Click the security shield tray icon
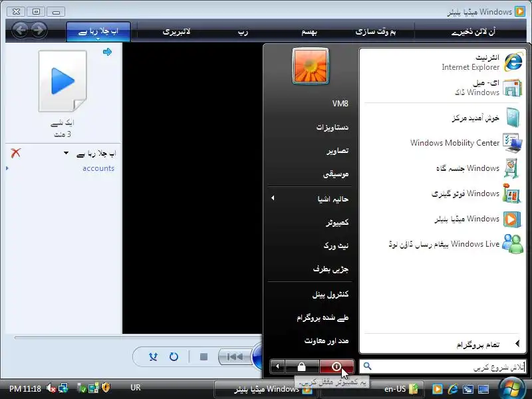 (106, 388)
